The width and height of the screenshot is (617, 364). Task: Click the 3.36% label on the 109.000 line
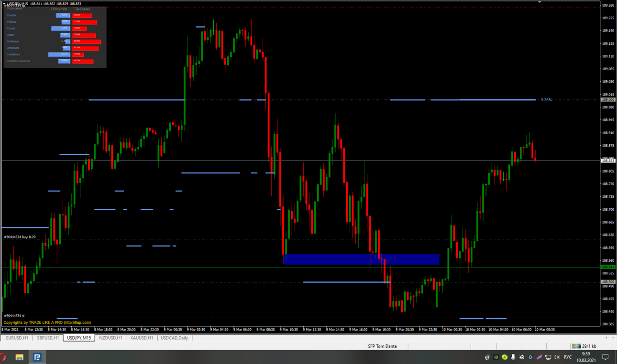tap(546, 100)
